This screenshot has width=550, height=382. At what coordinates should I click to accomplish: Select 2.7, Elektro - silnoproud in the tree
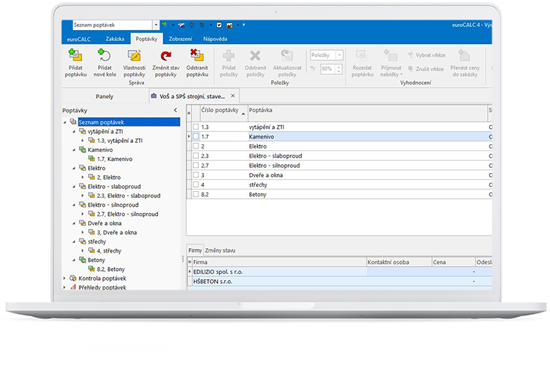(128, 214)
